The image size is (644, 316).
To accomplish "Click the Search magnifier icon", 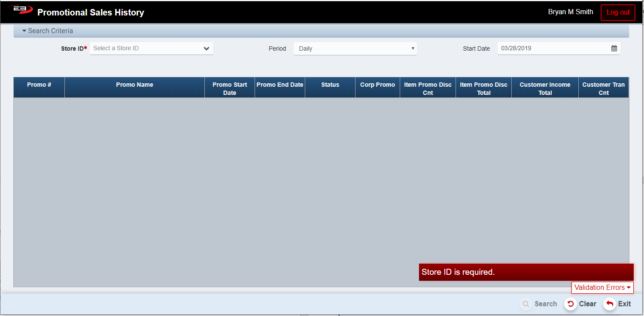I will 526,304.
